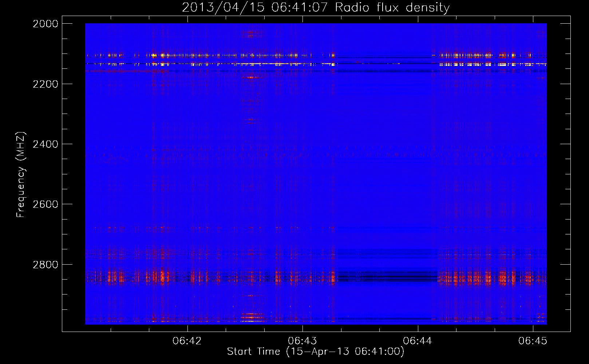Screen dimensions: 589x364
Task: Click the 06:43 time axis label
Action: pos(302,341)
